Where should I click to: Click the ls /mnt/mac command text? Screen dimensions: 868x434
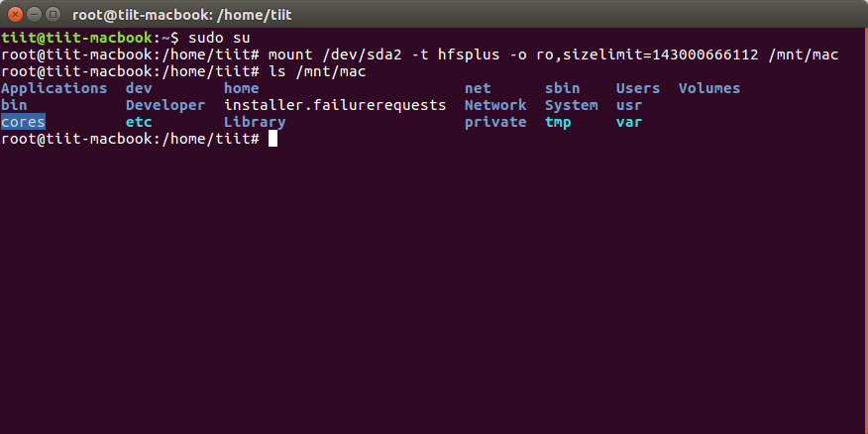click(x=317, y=71)
